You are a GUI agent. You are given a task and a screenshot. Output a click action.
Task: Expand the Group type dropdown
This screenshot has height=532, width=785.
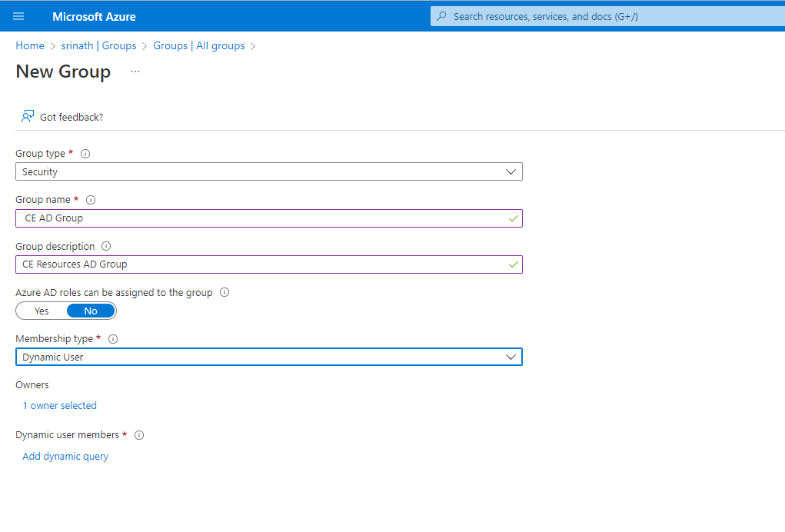[511, 172]
